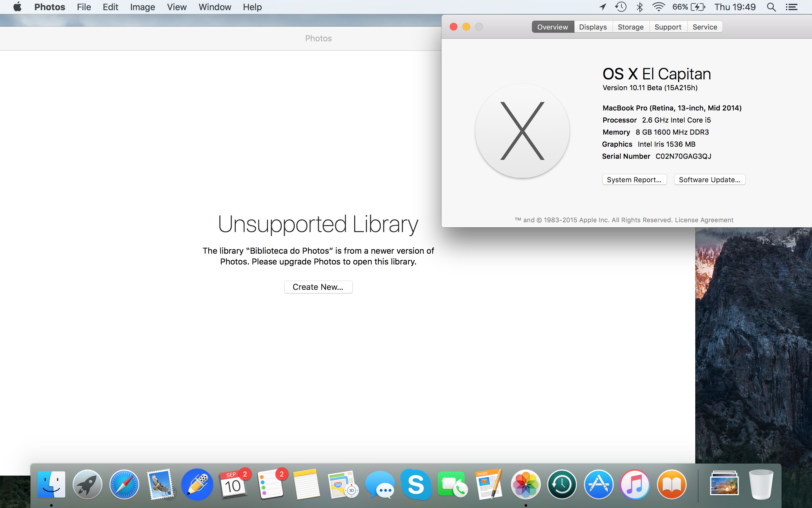812x508 pixels.
Task: Open the Window menu
Action: (215, 7)
